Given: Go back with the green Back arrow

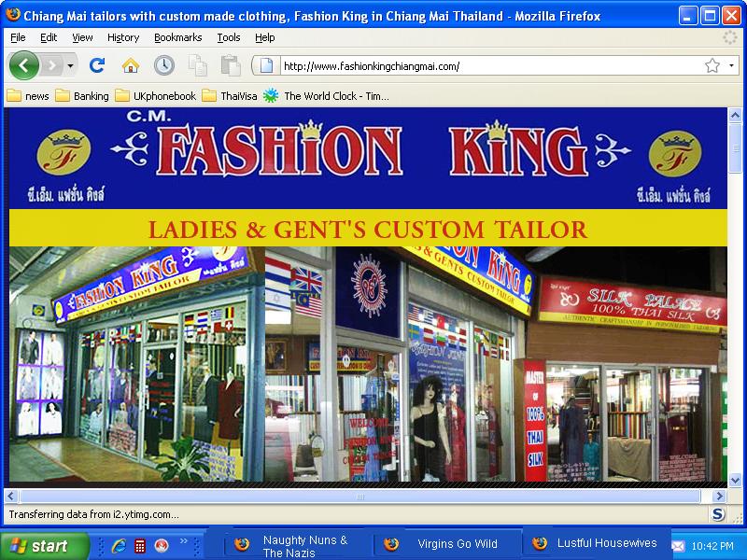Looking at the screenshot, I should (x=24, y=65).
